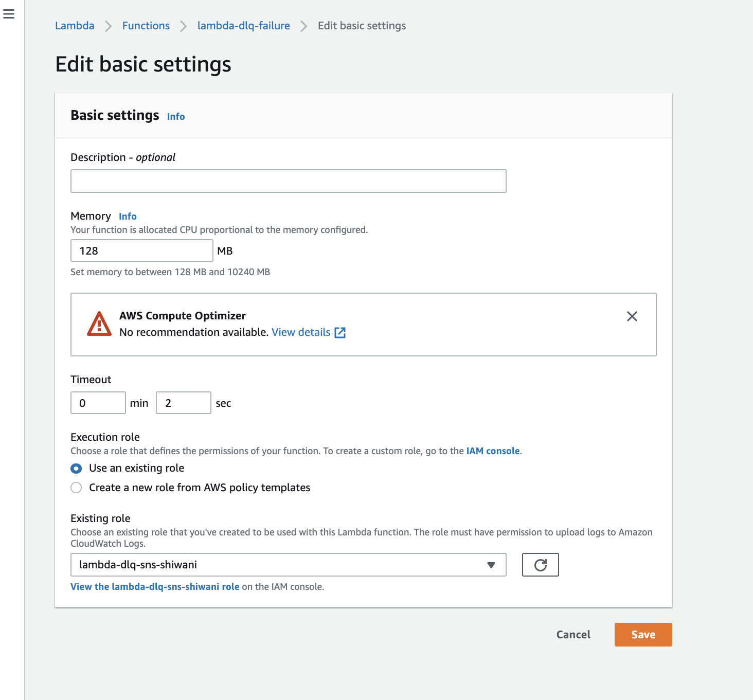Expand the lambda-dlq-sns-shiwani role selector
The image size is (753, 700).
[x=288, y=565]
